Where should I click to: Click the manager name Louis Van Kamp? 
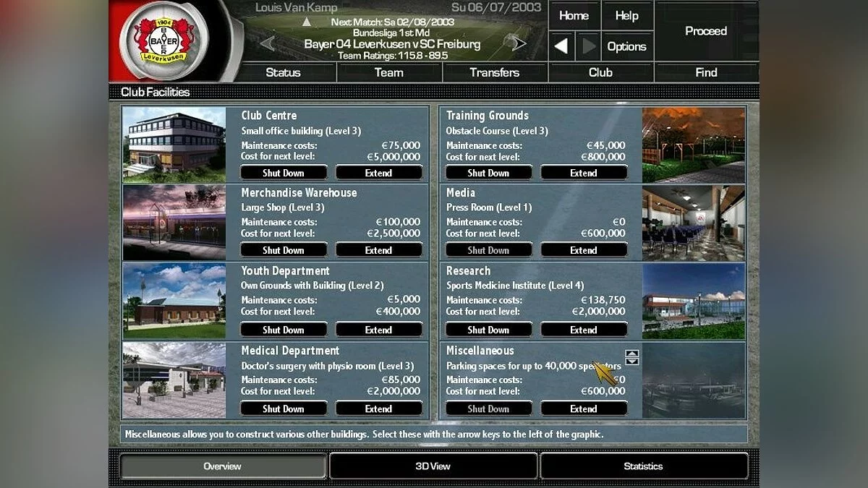coord(296,8)
